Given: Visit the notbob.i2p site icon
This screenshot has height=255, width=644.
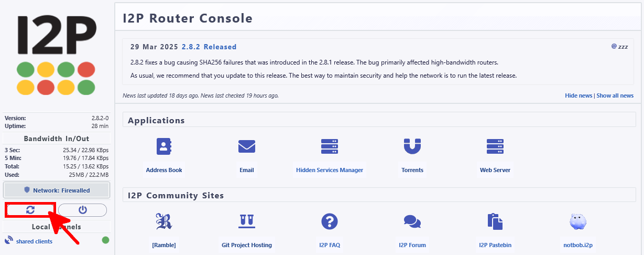Looking at the screenshot, I should [x=577, y=222].
